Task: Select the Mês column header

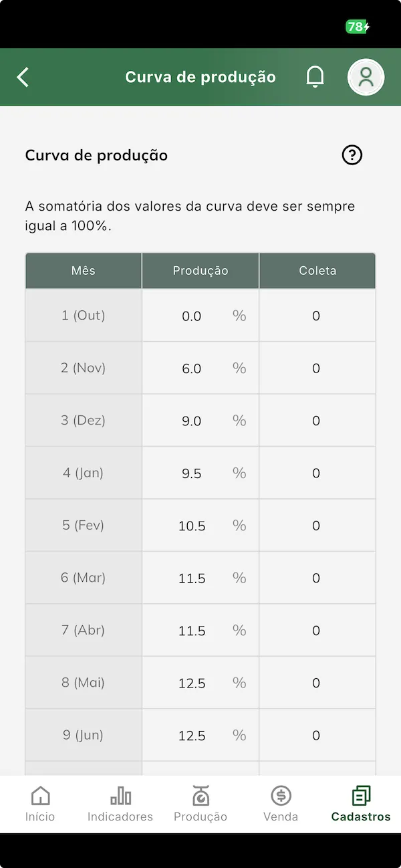Action: (x=83, y=270)
